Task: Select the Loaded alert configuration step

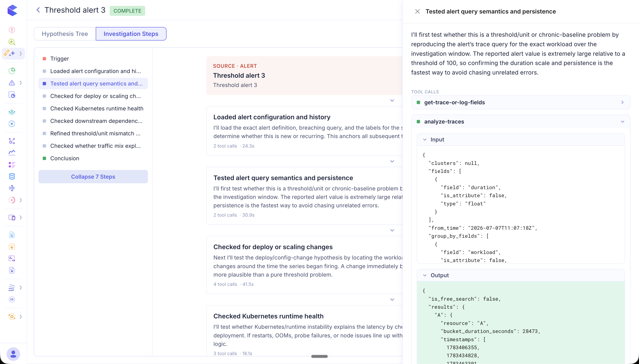Action: pos(93,71)
